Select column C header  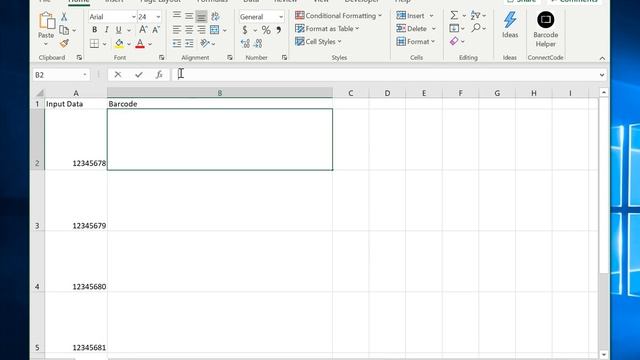[351, 93]
